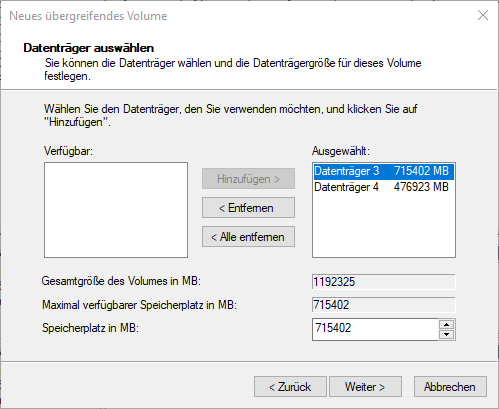Click the 715402 MB size in selected row
Image resolution: width=499 pixels, height=409 pixels.
[422, 171]
